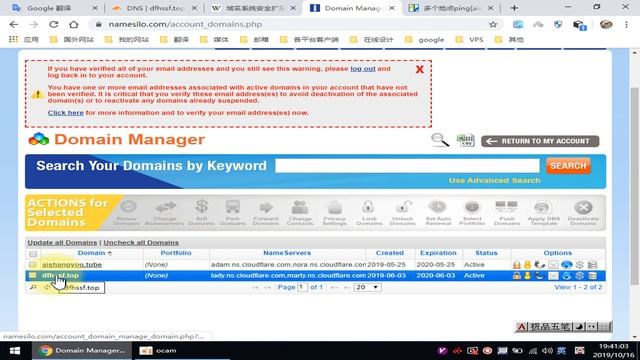The image size is (640, 360).
Task: Click the database stack icon for aishangyou.tube
Action: pyautogui.click(x=592, y=265)
